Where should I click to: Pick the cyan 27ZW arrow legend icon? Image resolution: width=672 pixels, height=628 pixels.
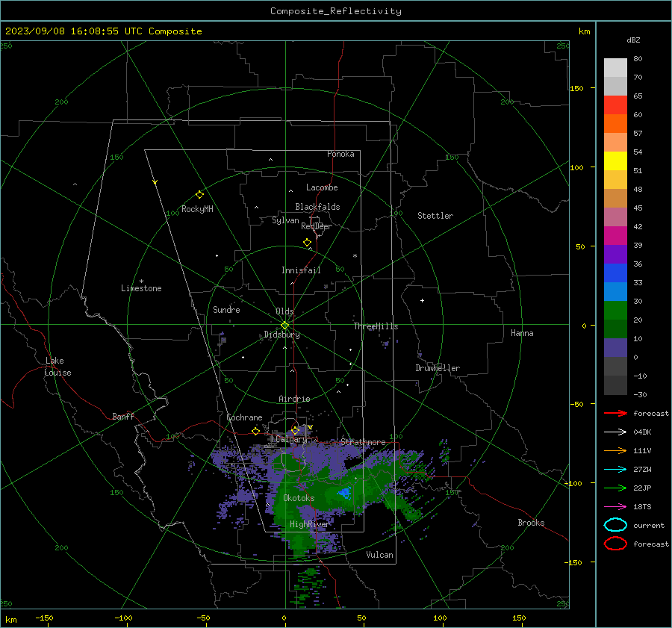point(615,470)
